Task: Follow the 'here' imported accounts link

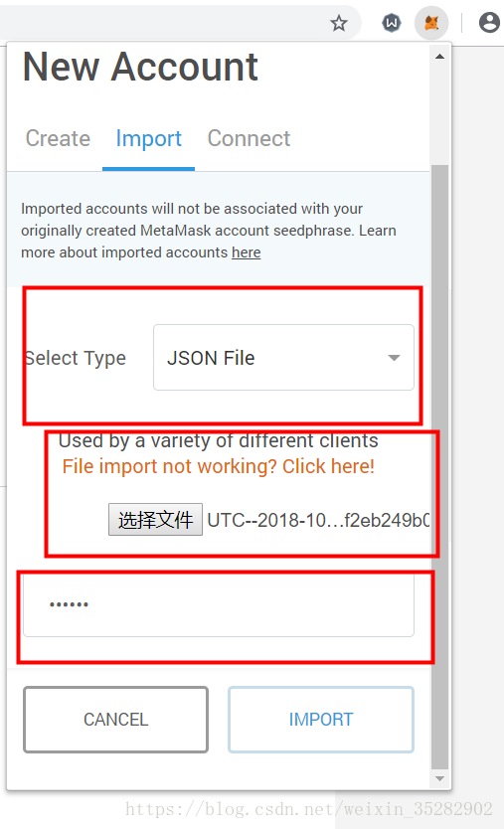Action: point(246,252)
